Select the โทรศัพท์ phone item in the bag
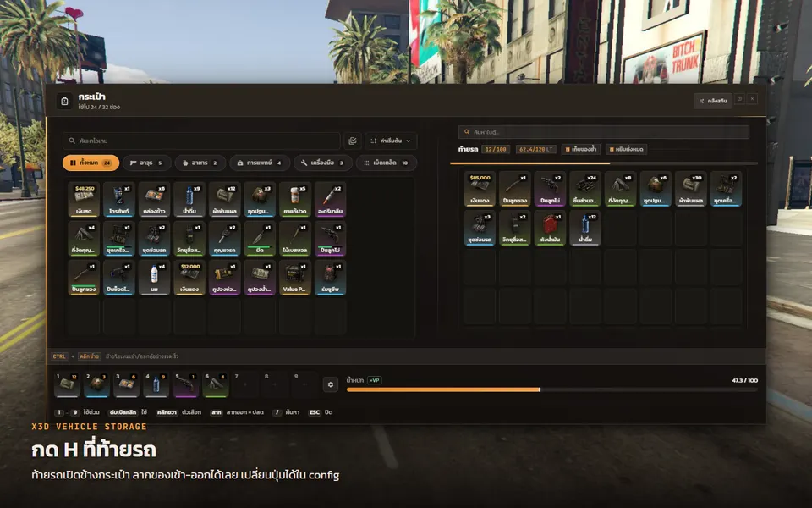The image size is (812, 508). pos(119,199)
